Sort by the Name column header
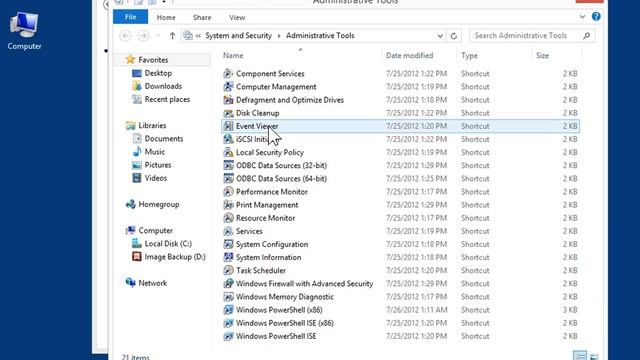The height and width of the screenshot is (360, 640). pyautogui.click(x=233, y=56)
